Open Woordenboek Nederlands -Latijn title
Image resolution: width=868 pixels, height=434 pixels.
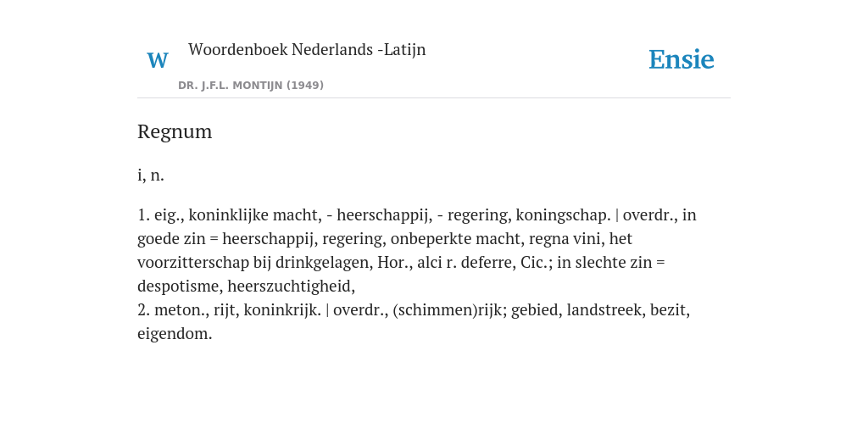(307, 49)
